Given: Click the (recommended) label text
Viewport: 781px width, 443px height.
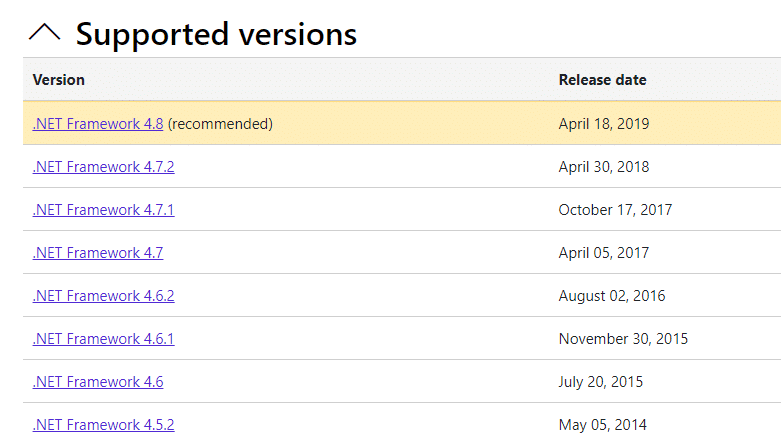Looking at the screenshot, I should pyautogui.click(x=220, y=124).
